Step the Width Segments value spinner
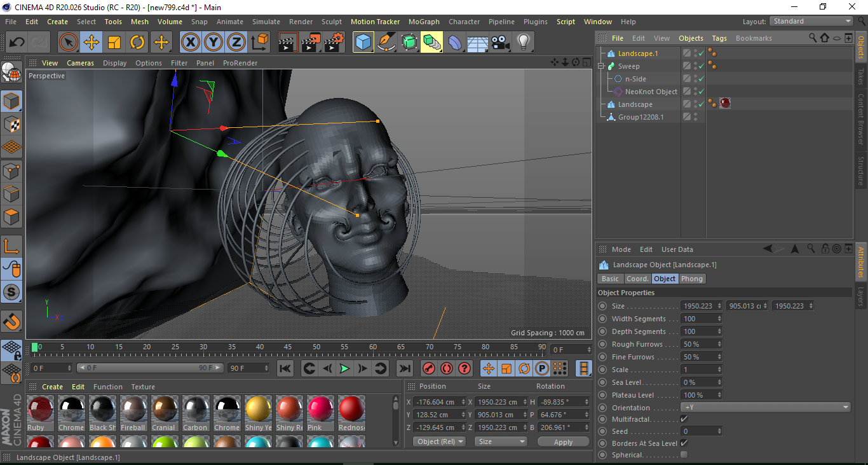Image resolution: width=868 pixels, height=465 pixels. coord(719,319)
